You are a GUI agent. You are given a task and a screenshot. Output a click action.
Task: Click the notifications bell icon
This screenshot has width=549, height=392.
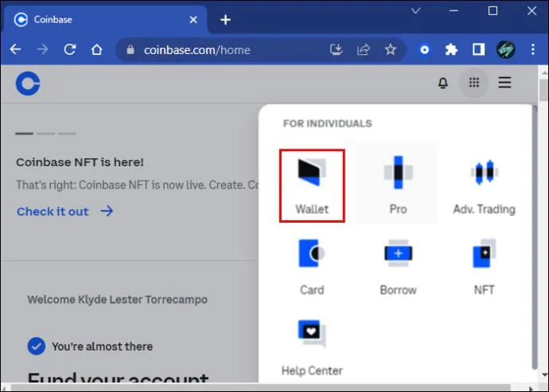click(x=443, y=83)
